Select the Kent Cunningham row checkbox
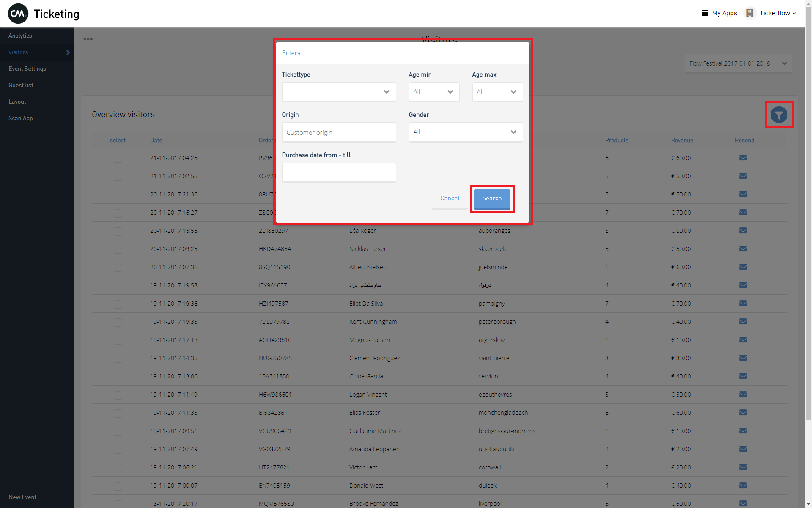 (118, 322)
